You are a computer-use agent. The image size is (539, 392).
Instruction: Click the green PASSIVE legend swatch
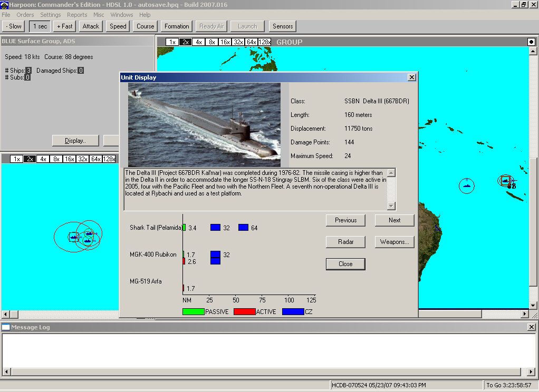point(193,312)
